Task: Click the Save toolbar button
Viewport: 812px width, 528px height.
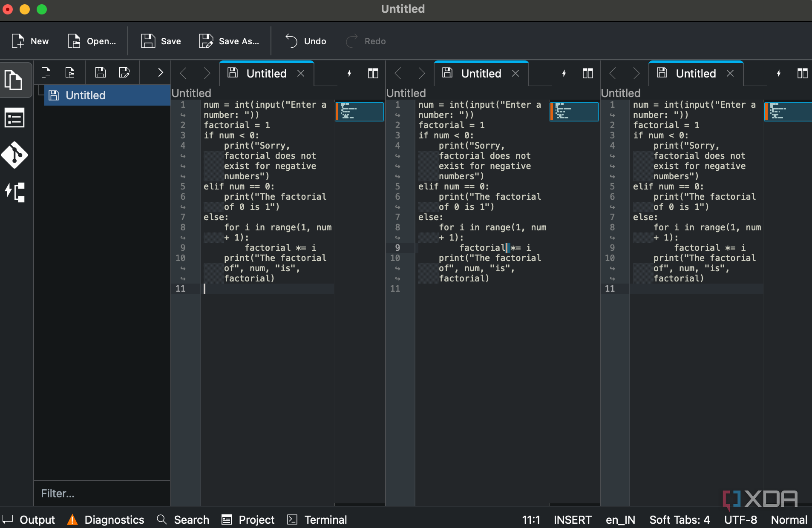Action: (x=161, y=41)
